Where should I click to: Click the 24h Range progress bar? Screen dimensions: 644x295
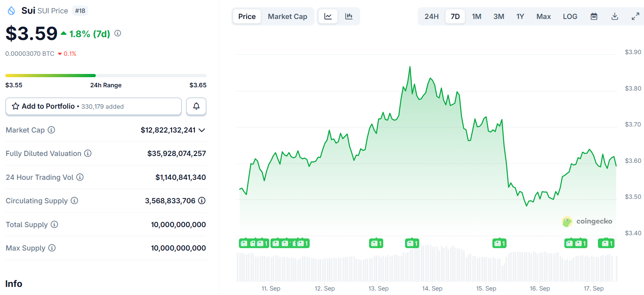[106, 76]
